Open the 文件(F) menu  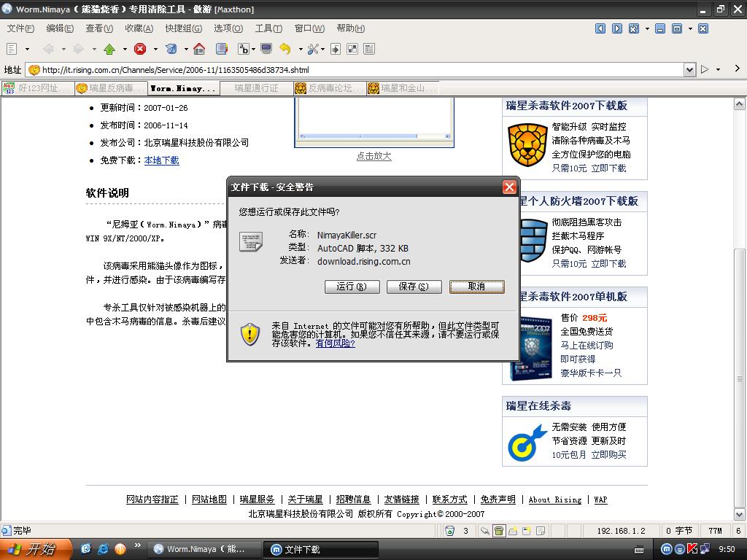click(20, 28)
